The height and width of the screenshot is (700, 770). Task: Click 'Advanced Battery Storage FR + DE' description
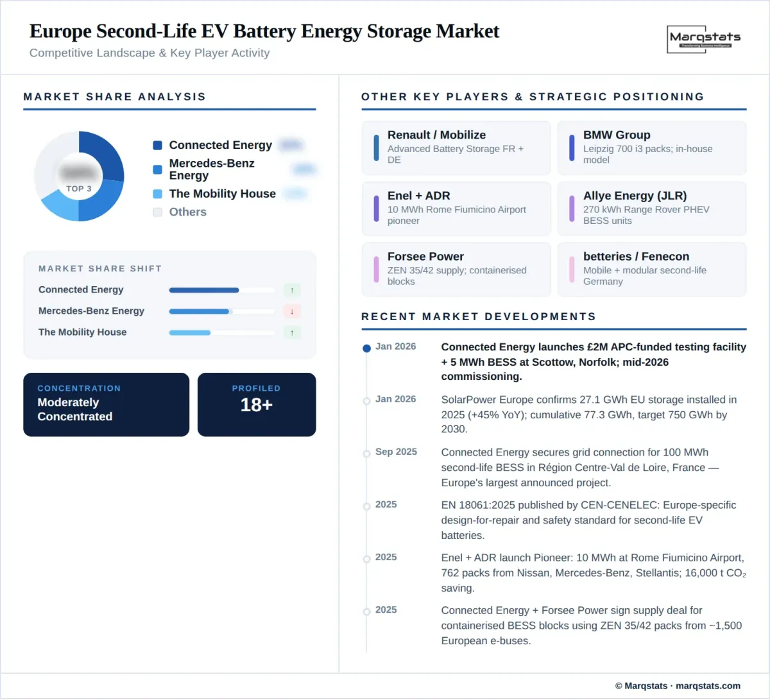pos(456,154)
